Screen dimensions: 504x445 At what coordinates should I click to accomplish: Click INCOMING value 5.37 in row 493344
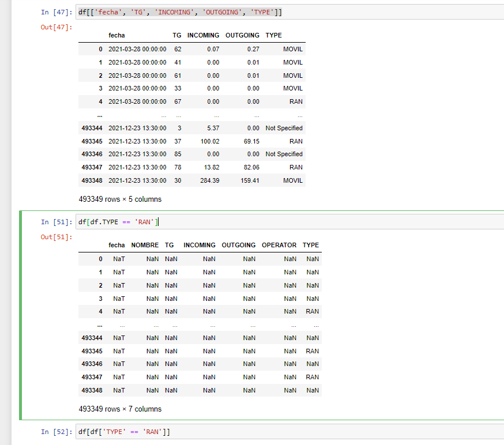point(213,128)
